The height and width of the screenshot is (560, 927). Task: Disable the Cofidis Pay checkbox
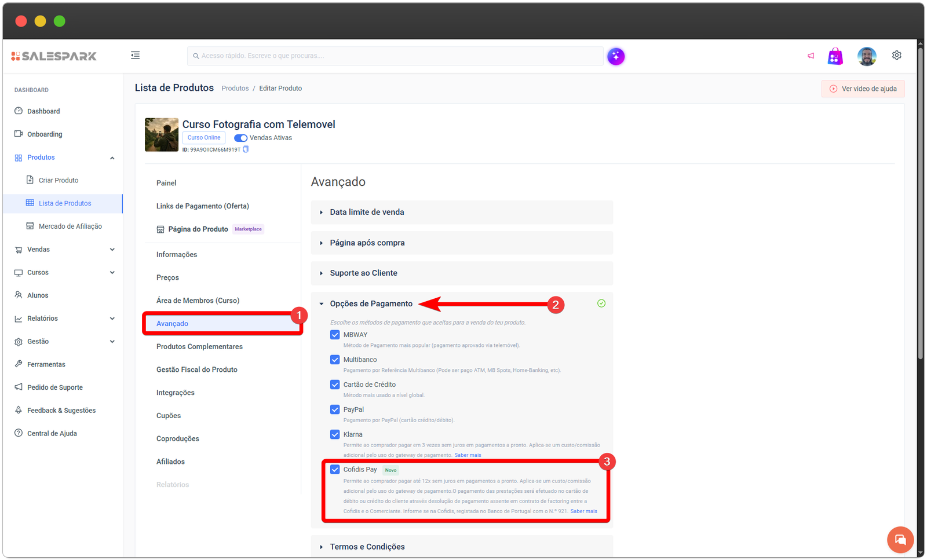(x=335, y=470)
